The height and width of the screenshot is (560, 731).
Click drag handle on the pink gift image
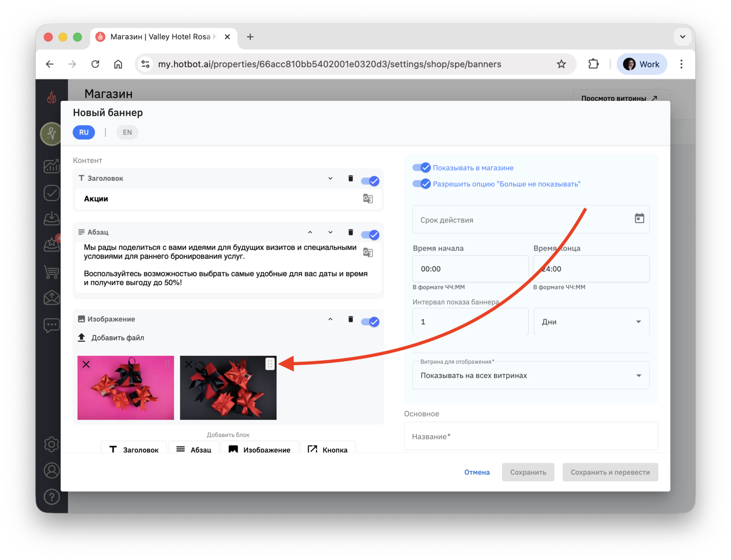coord(168,364)
